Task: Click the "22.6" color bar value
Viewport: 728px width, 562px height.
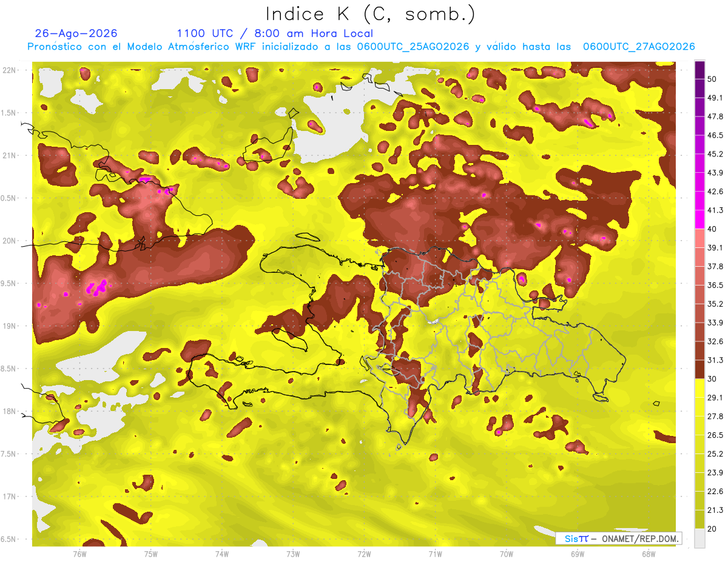Action: [x=715, y=491]
